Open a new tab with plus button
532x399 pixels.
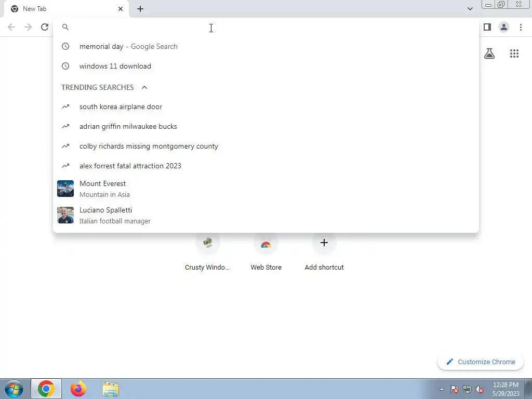[x=140, y=9]
